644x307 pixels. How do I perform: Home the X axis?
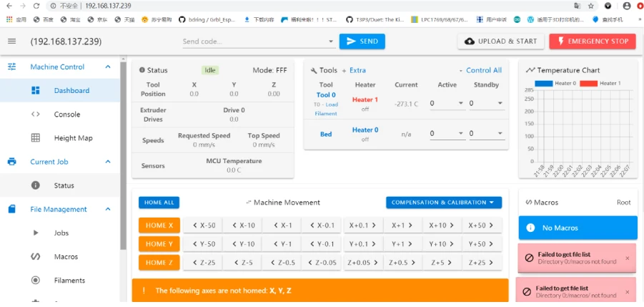[159, 225]
